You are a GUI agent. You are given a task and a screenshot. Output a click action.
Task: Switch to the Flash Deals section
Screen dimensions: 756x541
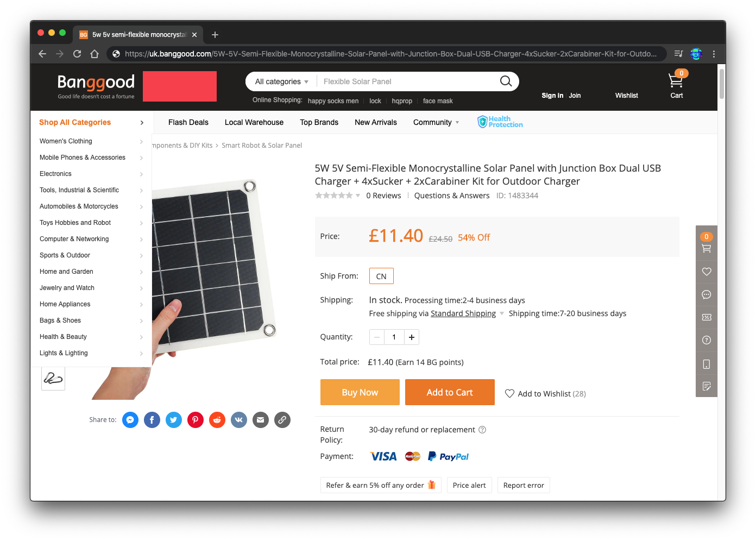click(x=188, y=122)
